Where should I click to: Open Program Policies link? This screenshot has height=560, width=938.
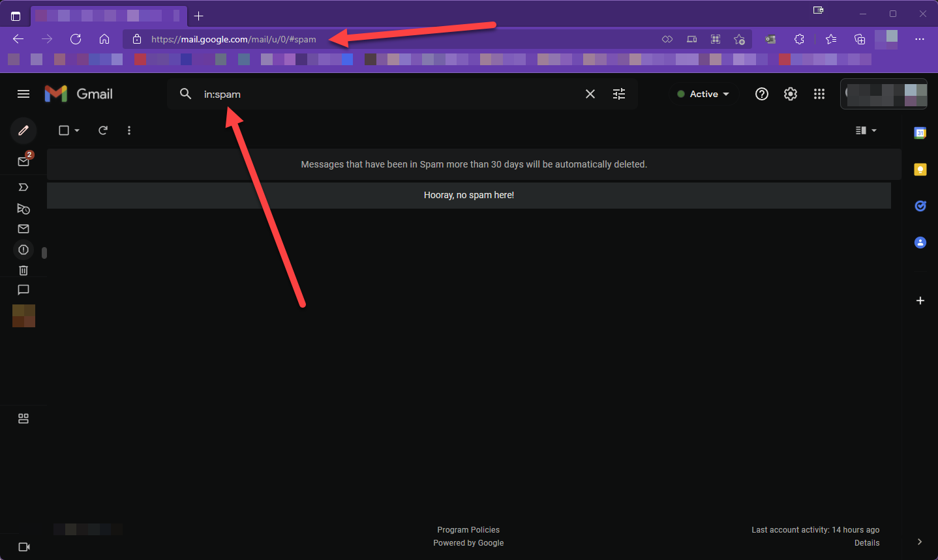(x=468, y=529)
